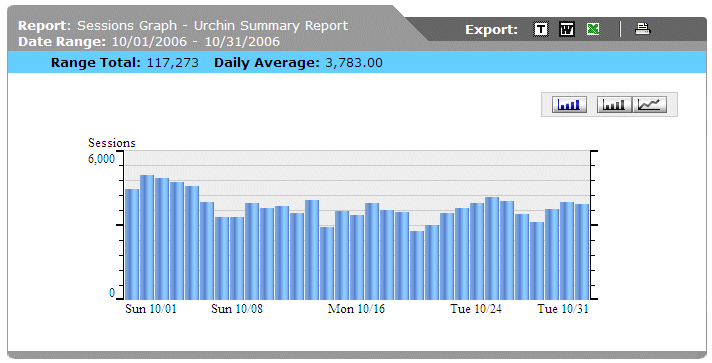Click the Sun 10/01 axis label
The height and width of the screenshot is (363, 712).
(x=151, y=309)
